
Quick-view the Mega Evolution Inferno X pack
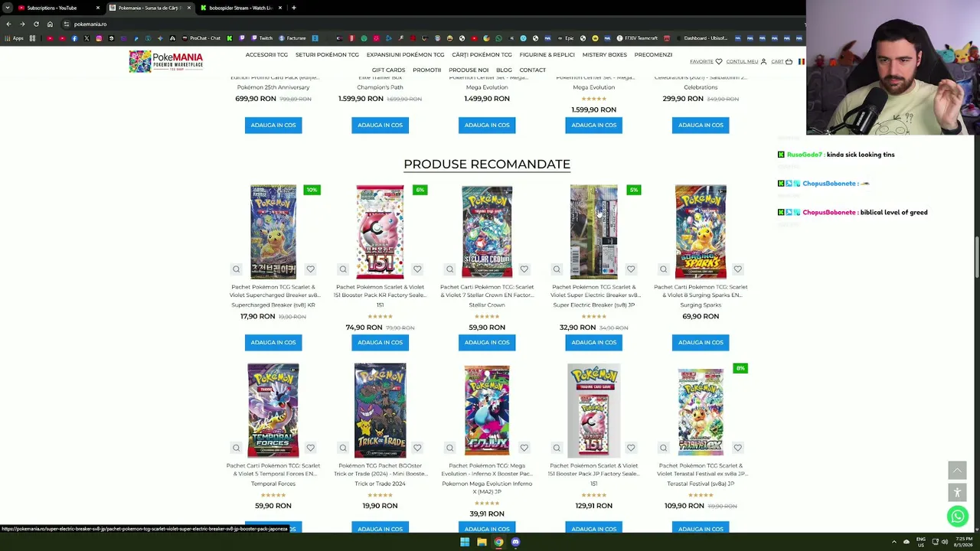[449, 448]
